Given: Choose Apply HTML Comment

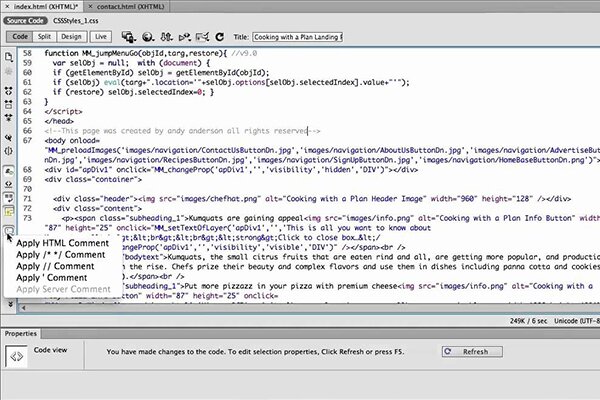Looking at the screenshot, I should [x=62, y=243].
